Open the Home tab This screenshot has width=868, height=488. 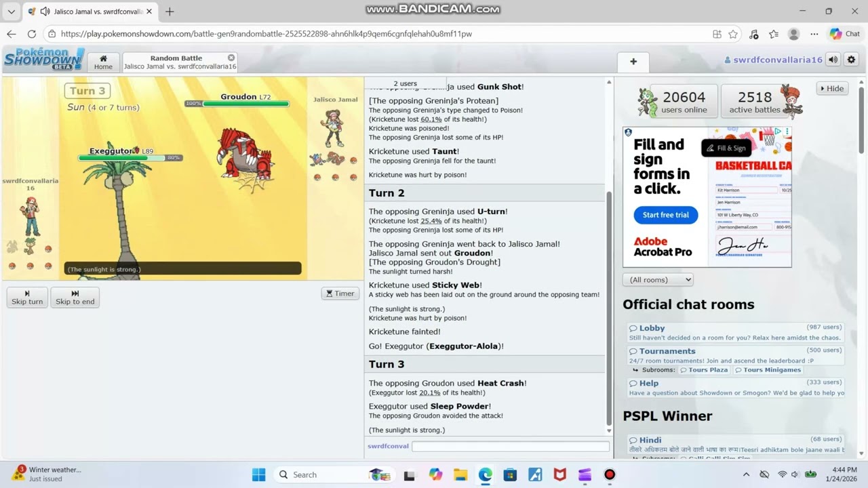tap(103, 62)
